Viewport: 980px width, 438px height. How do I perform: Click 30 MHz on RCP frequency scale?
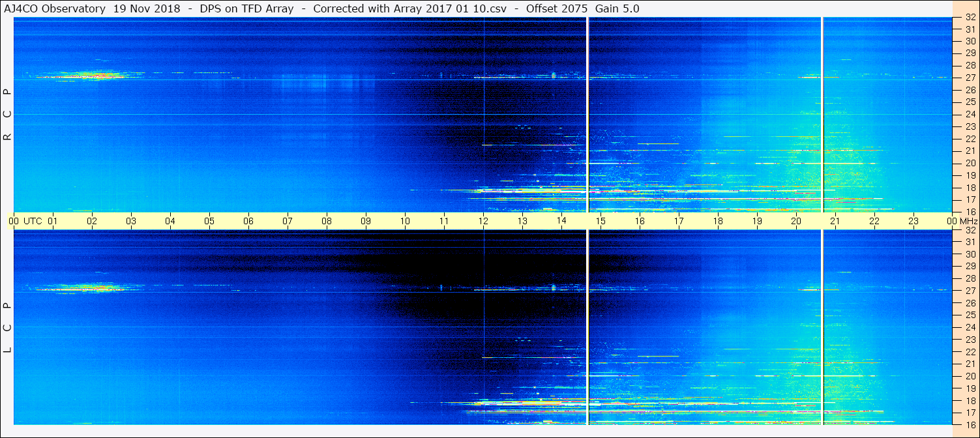click(x=970, y=41)
